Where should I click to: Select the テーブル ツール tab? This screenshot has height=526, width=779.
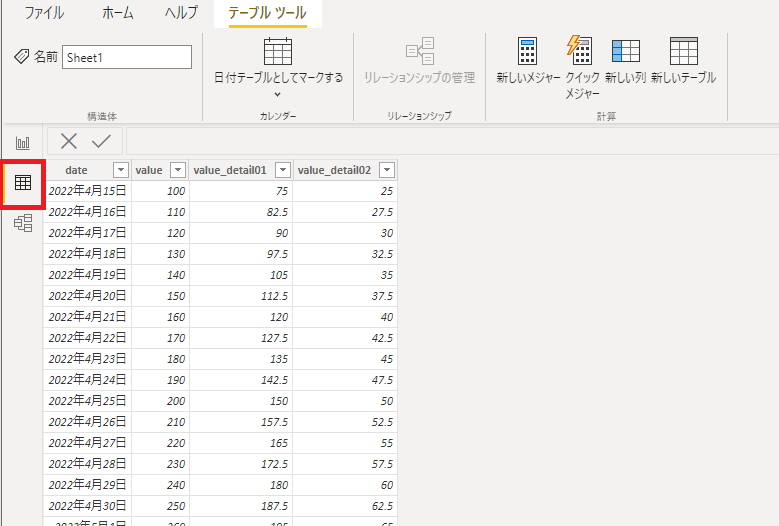click(267, 13)
